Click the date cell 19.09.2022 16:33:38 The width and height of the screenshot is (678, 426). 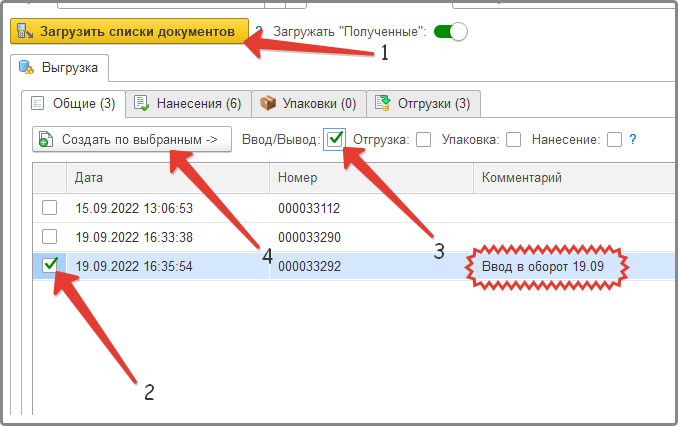[x=134, y=237]
